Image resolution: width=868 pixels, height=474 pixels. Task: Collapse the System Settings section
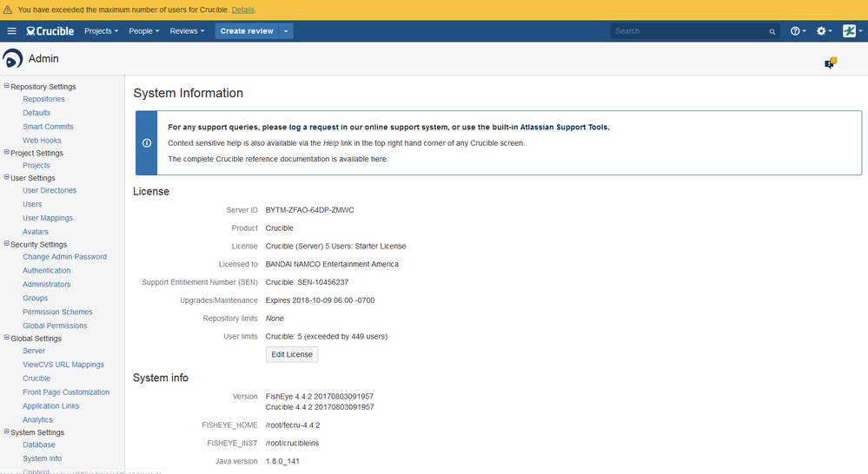(x=7, y=431)
